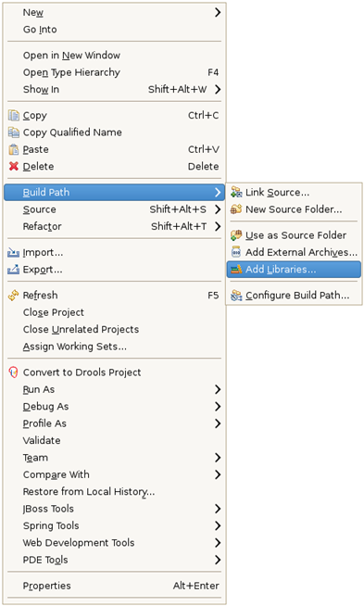This screenshot has height=606, width=364.
Task: Click the Add External Archives jar icon
Action: click(x=236, y=252)
